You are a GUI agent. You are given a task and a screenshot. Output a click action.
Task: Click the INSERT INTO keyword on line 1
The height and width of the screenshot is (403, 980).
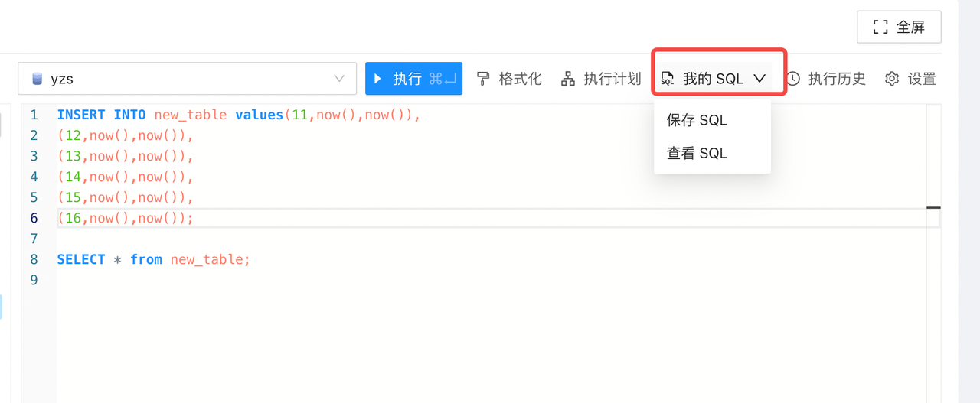102,115
